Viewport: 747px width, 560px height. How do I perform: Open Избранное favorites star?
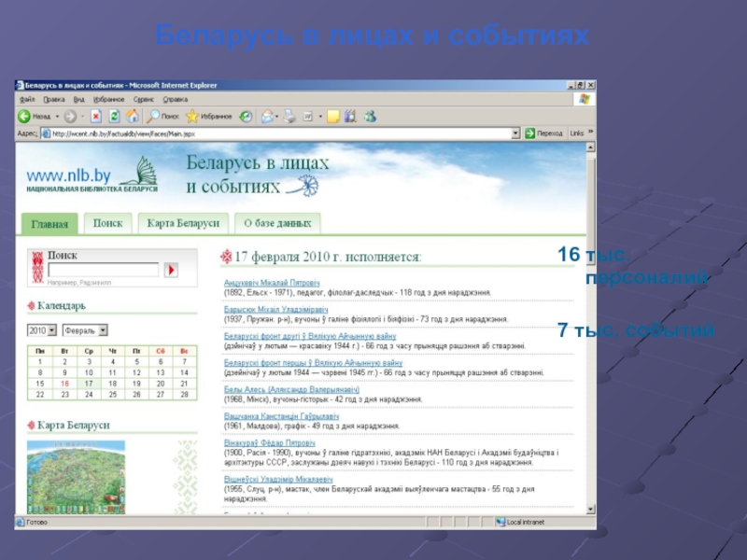pos(208,116)
